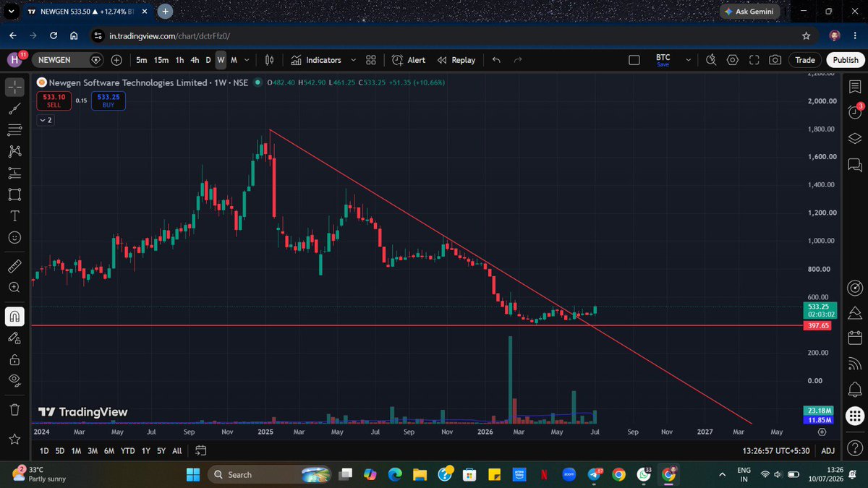Open the forecasting and measurement tools
The image size is (868, 488).
tap(14, 173)
